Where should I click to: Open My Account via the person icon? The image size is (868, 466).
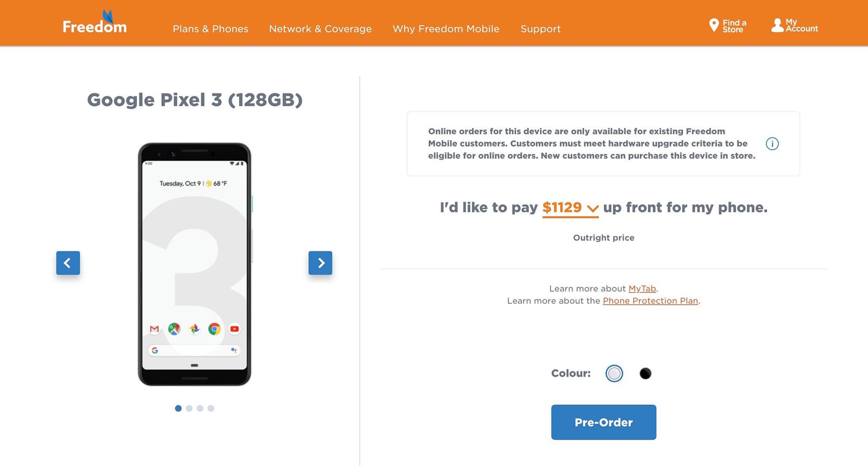tap(777, 25)
